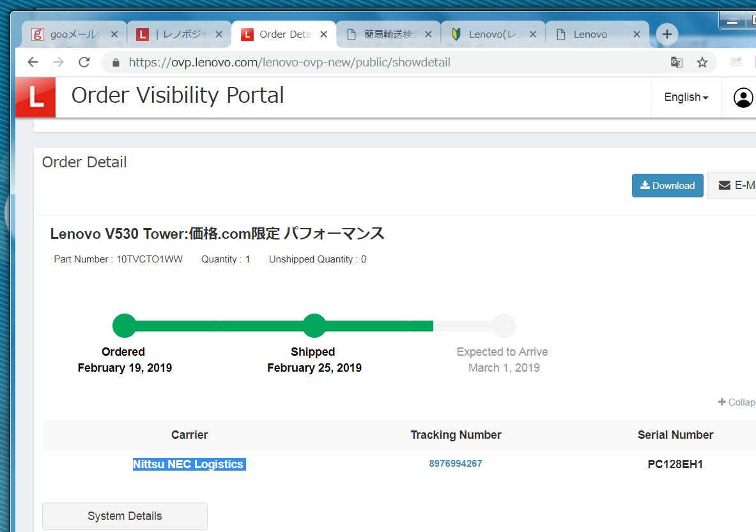Screen dimensions: 756x532
Task: Click the Ordered progress step circle
Action: (x=124, y=326)
